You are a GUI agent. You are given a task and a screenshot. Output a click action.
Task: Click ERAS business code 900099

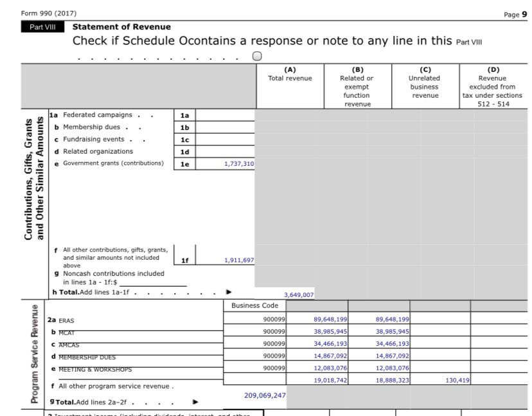(274, 319)
